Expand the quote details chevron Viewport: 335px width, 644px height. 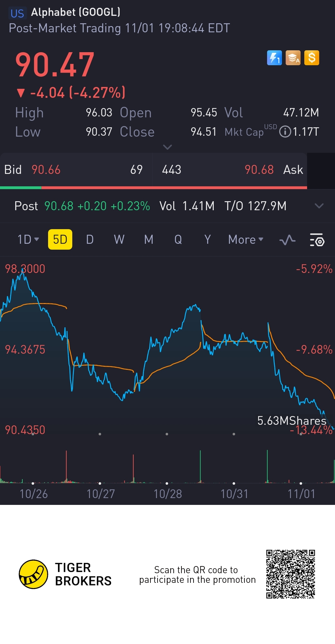(x=167, y=147)
